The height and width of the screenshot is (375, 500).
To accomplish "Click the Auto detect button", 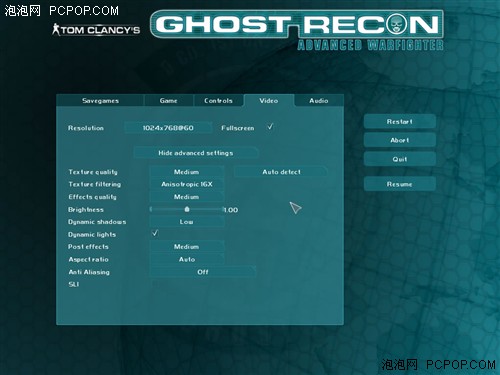I will (281, 172).
